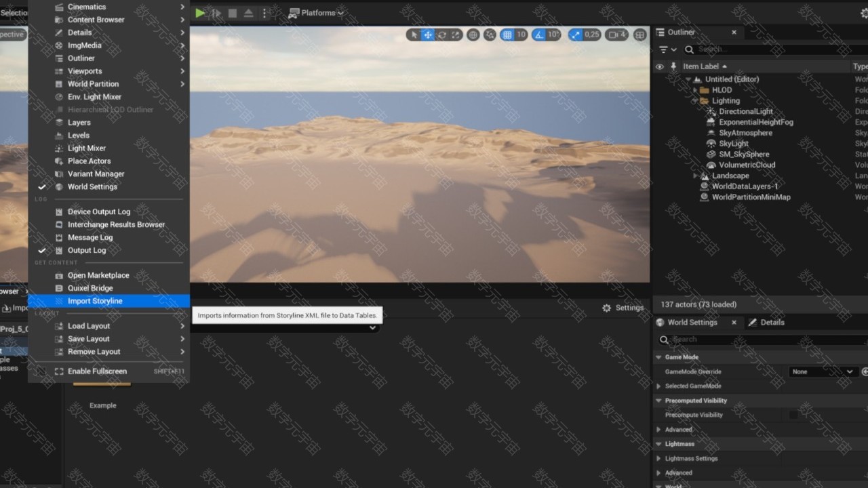The width and height of the screenshot is (868, 488).
Task: Click the camera speed icon
Action: coord(616,35)
